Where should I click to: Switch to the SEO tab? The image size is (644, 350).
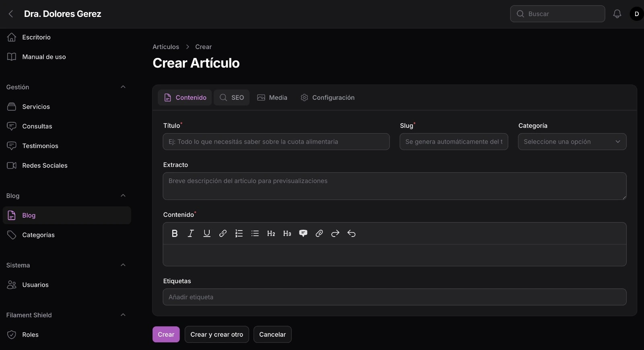[x=232, y=97]
